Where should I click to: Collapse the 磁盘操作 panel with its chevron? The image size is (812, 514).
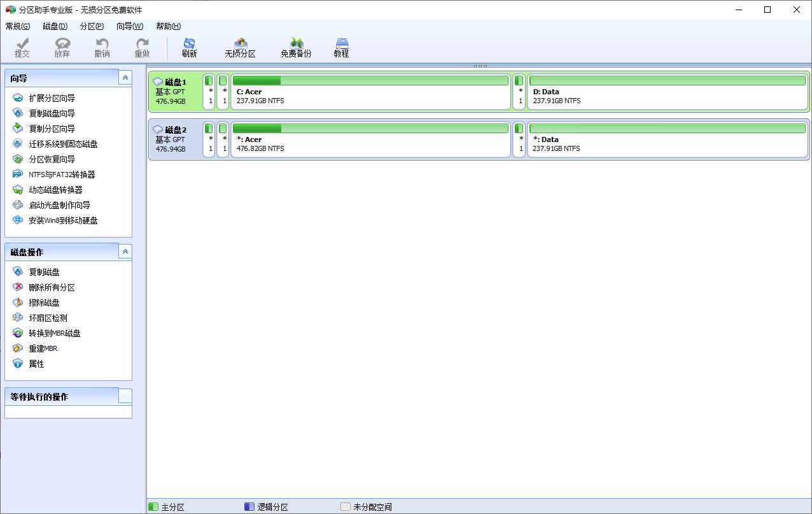tap(125, 252)
